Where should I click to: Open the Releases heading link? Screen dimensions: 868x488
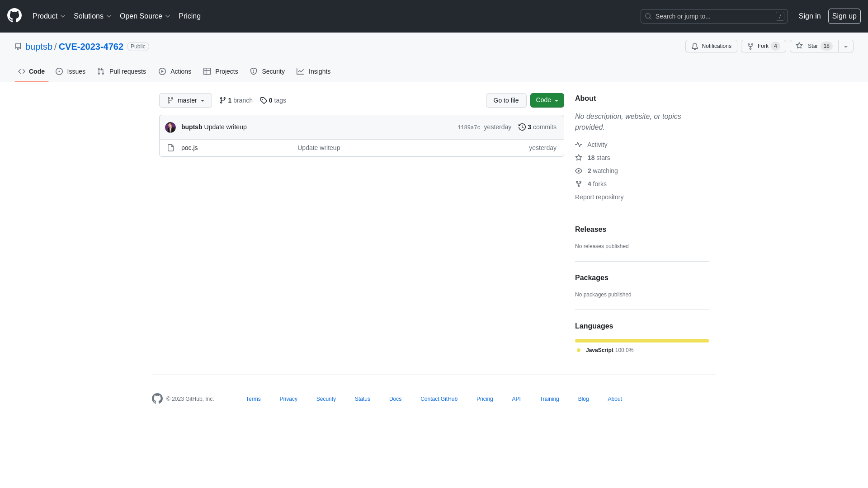click(x=590, y=230)
